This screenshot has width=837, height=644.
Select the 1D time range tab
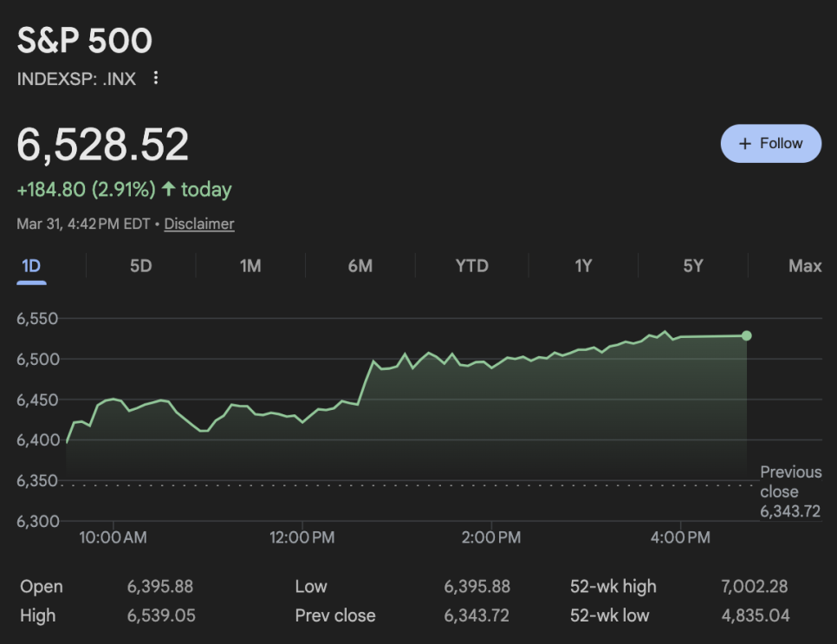31,266
